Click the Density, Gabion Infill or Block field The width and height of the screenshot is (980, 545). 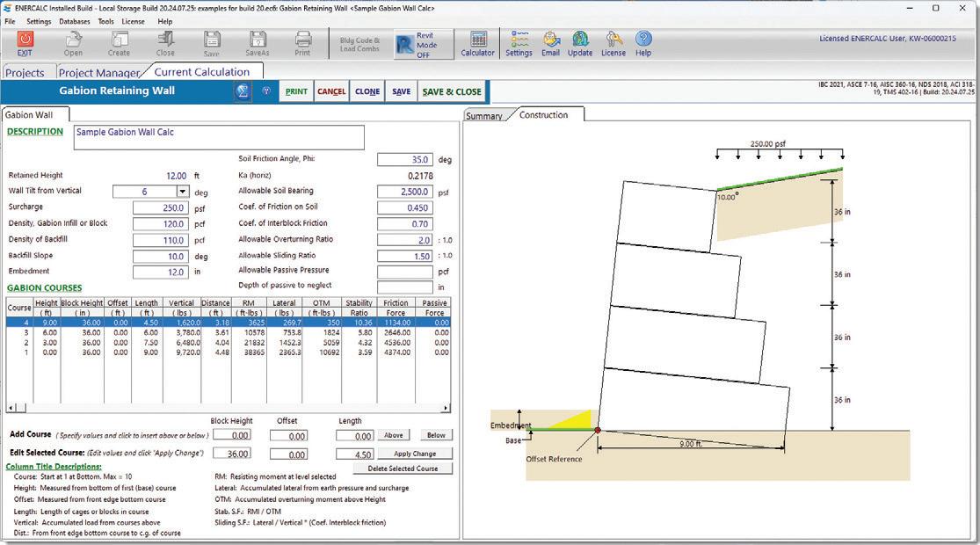click(160, 224)
